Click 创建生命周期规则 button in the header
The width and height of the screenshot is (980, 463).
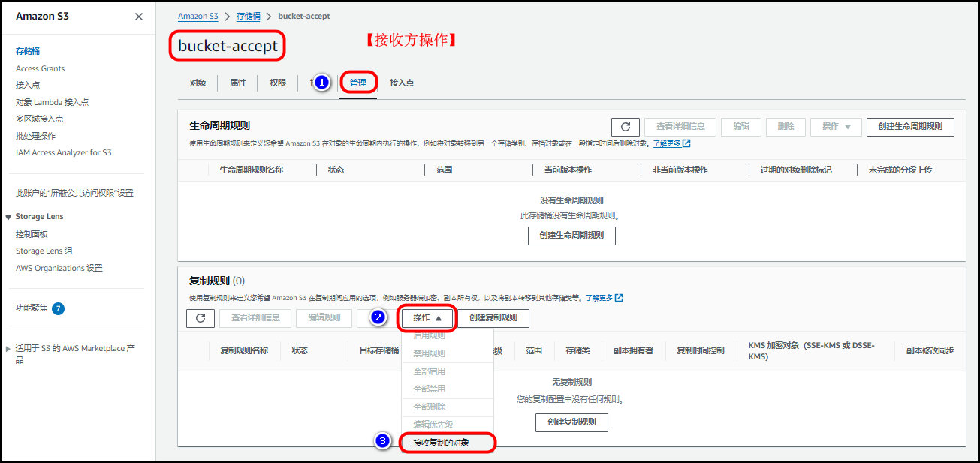point(910,127)
